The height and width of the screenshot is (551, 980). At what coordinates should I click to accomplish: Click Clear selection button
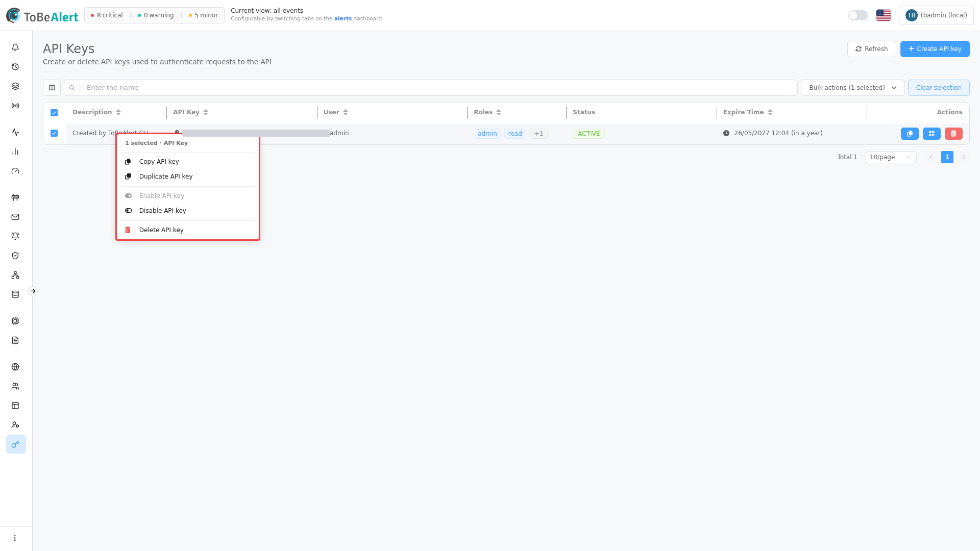click(939, 88)
